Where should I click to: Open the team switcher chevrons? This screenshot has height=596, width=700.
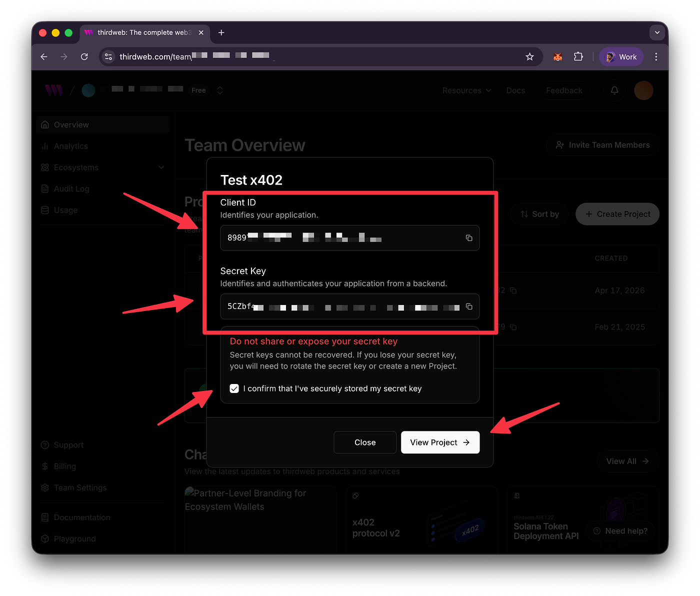click(x=219, y=90)
